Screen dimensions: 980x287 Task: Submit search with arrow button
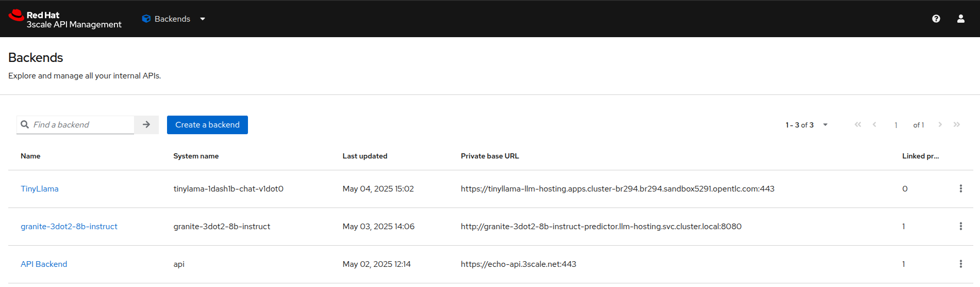click(x=146, y=124)
